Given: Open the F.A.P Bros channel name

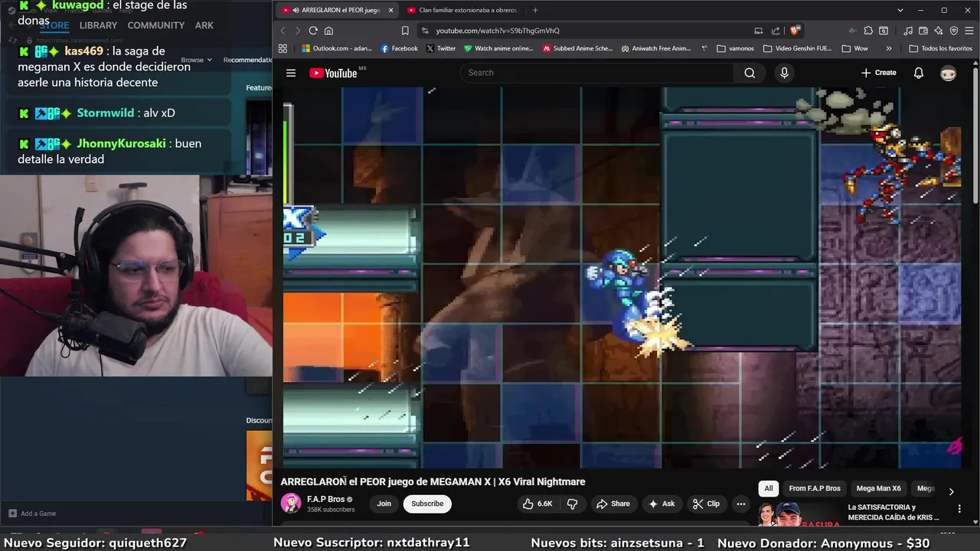Looking at the screenshot, I should (x=325, y=499).
